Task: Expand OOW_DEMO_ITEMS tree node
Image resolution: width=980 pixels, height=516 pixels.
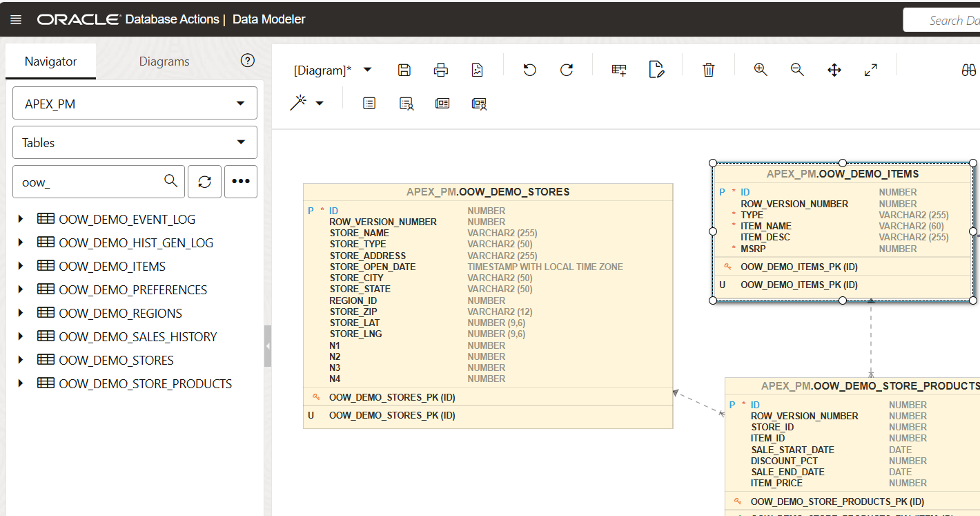Action: (21, 266)
